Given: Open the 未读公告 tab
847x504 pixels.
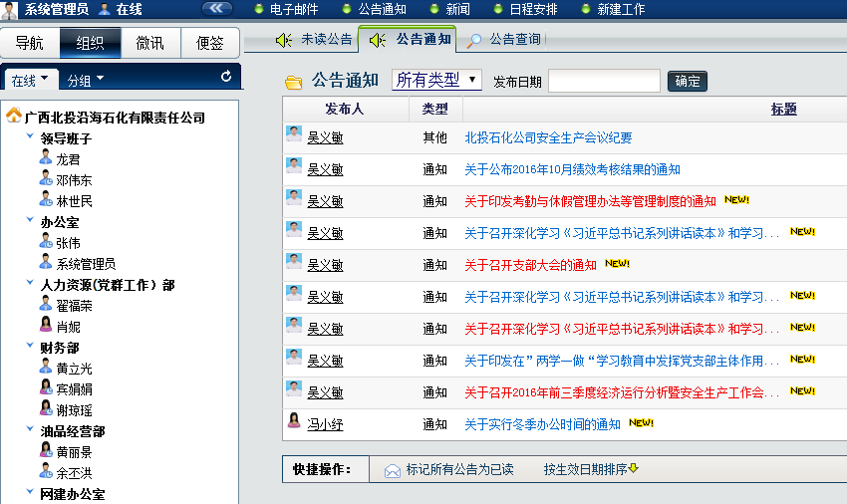Looking at the screenshot, I should (326, 40).
